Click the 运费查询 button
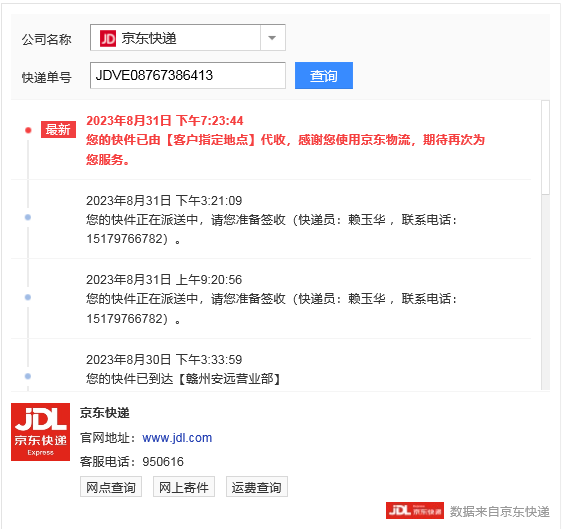The width and height of the screenshot is (563, 529). pyautogui.click(x=257, y=487)
